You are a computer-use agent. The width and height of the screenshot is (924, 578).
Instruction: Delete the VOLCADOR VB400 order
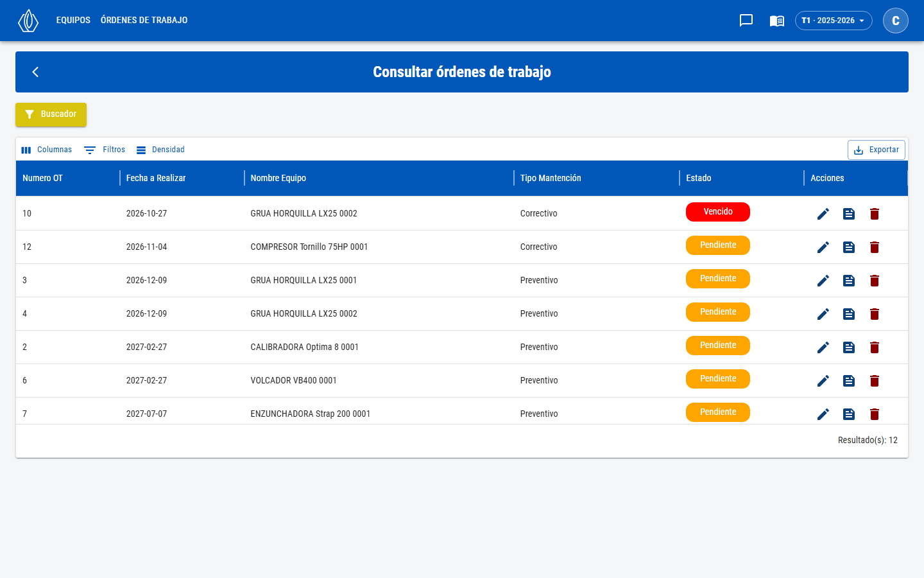tap(875, 381)
